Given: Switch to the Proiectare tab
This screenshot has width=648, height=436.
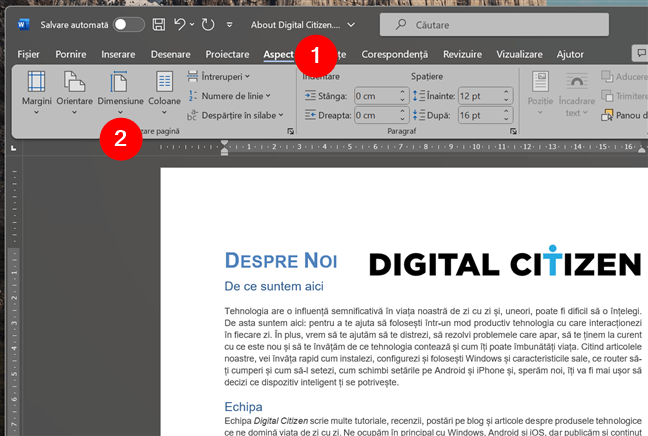Looking at the screenshot, I should point(227,55).
